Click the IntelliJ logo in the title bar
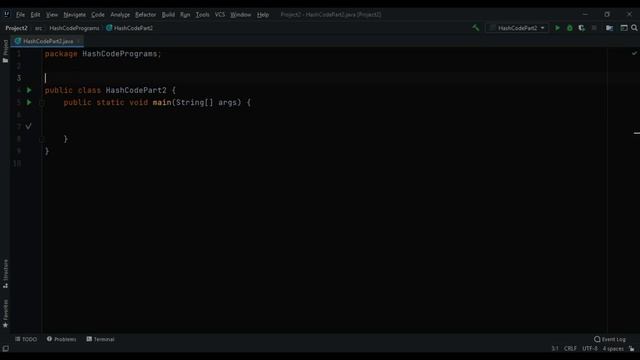Screen dimensions: 640x360 pyautogui.click(x=7, y=14)
